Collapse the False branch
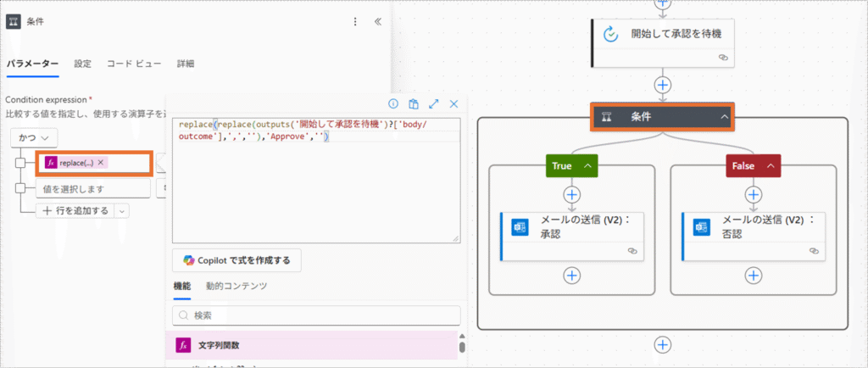Image resolution: width=868 pixels, height=368 pixels. click(771, 166)
